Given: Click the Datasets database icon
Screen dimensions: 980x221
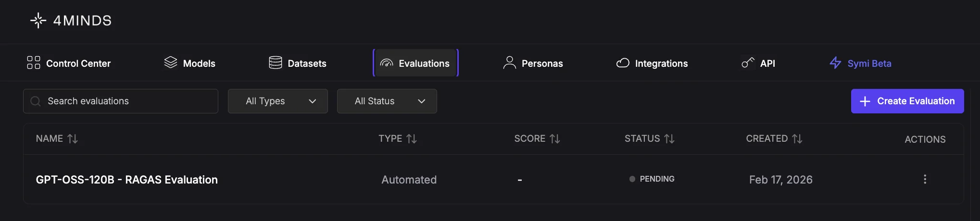Looking at the screenshot, I should coord(276,62).
